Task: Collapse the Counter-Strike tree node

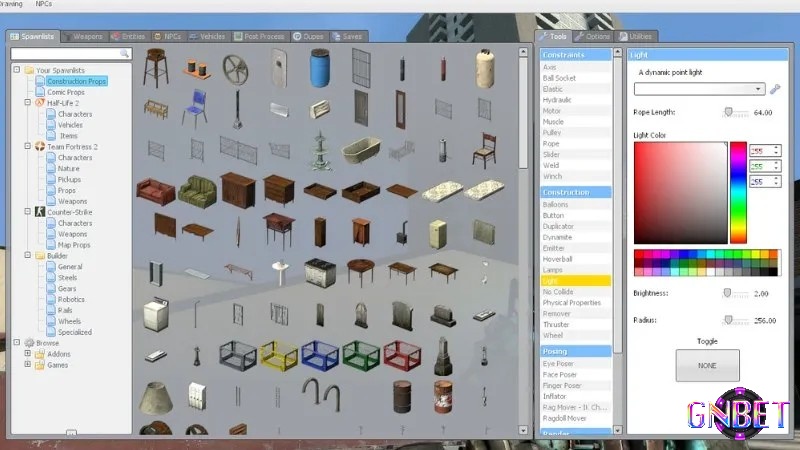Action: (x=28, y=211)
